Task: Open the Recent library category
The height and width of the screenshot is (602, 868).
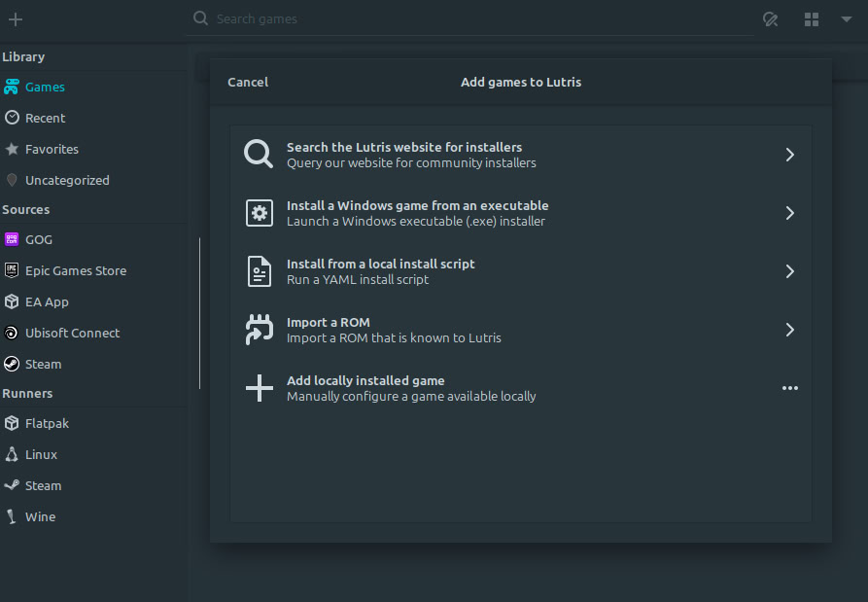Action: coord(93,118)
